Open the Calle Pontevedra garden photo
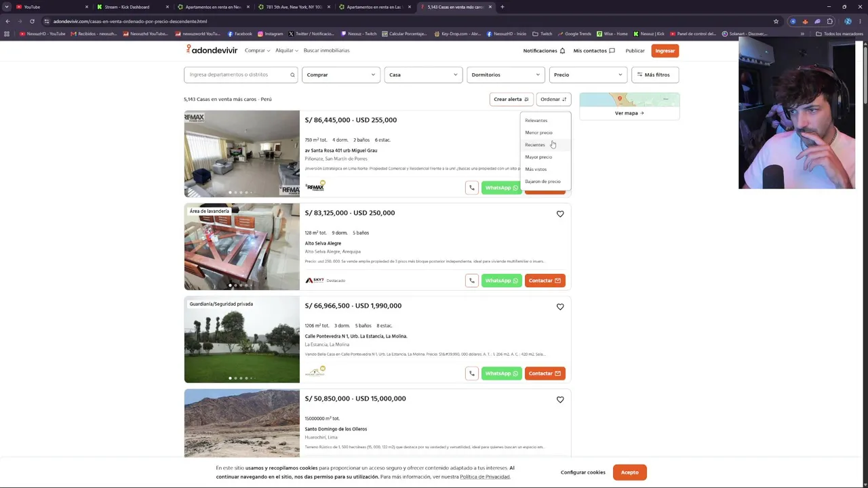 [241, 340]
